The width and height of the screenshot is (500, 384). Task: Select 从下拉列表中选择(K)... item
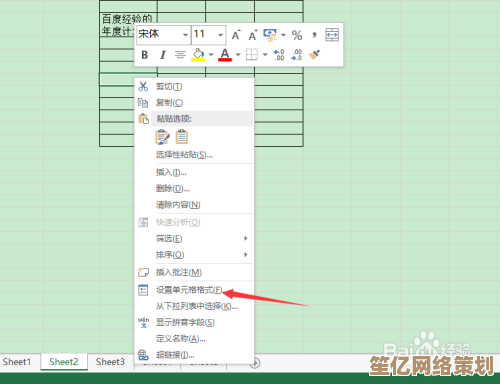point(195,306)
